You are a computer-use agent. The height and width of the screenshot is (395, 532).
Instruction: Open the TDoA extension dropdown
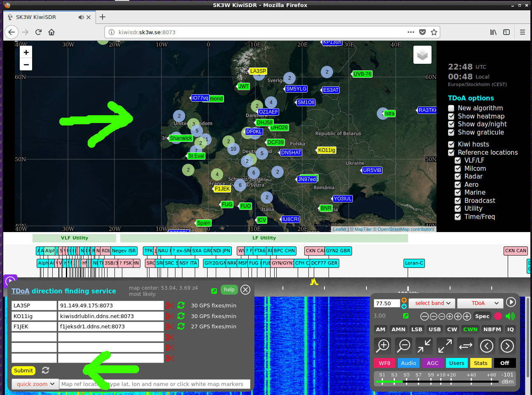[x=480, y=303]
